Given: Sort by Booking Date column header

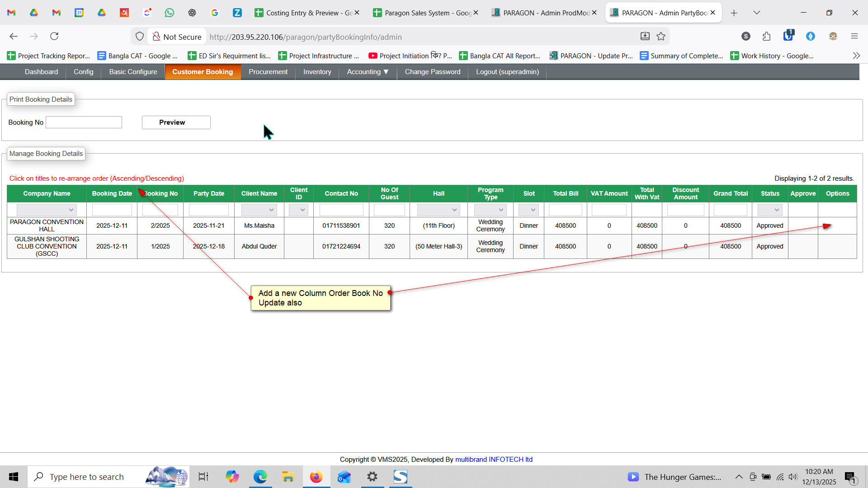Looking at the screenshot, I should pyautogui.click(x=112, y=193).
